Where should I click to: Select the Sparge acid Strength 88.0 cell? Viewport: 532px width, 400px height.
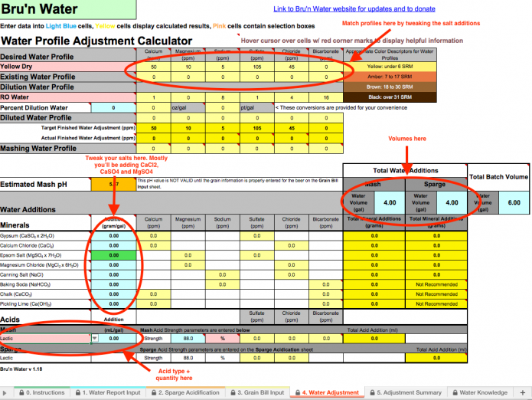pos(188,358)
